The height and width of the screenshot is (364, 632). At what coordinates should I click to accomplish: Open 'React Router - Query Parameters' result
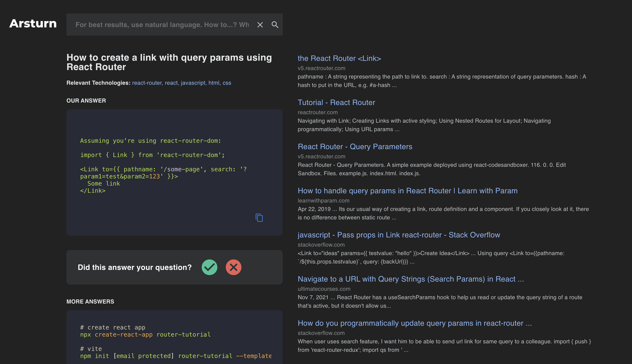pyautogui.click(x=355, y=147)
